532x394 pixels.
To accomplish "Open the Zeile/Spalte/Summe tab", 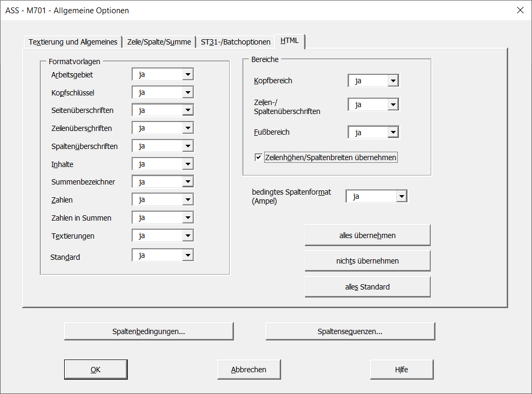I will [159, 42].
